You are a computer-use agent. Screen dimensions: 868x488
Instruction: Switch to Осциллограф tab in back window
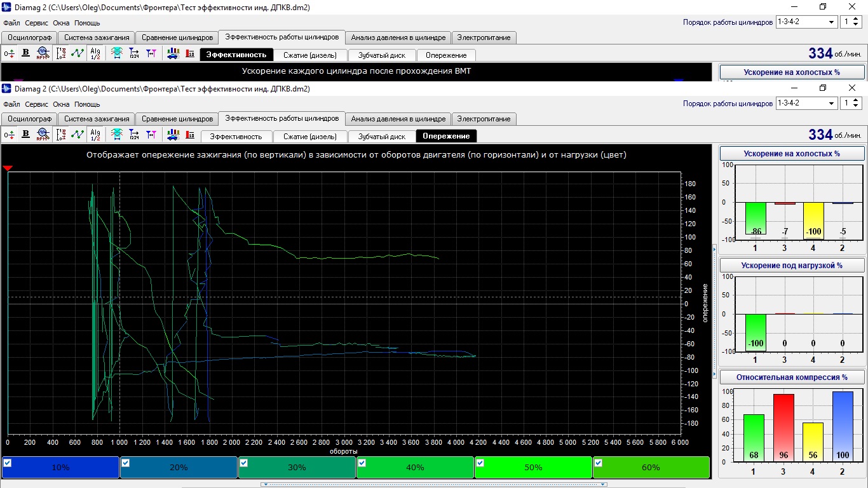point(29,37)
